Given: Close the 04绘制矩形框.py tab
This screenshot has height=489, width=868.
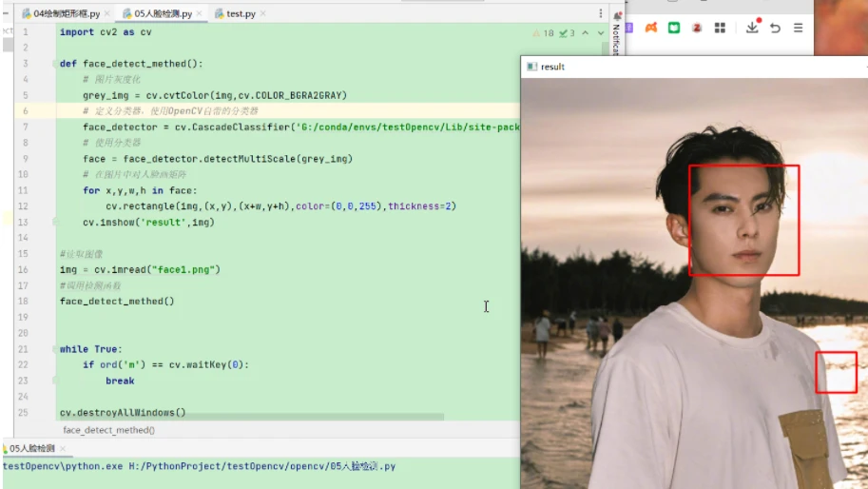Looking at the screenshot, I should [107, 13].
